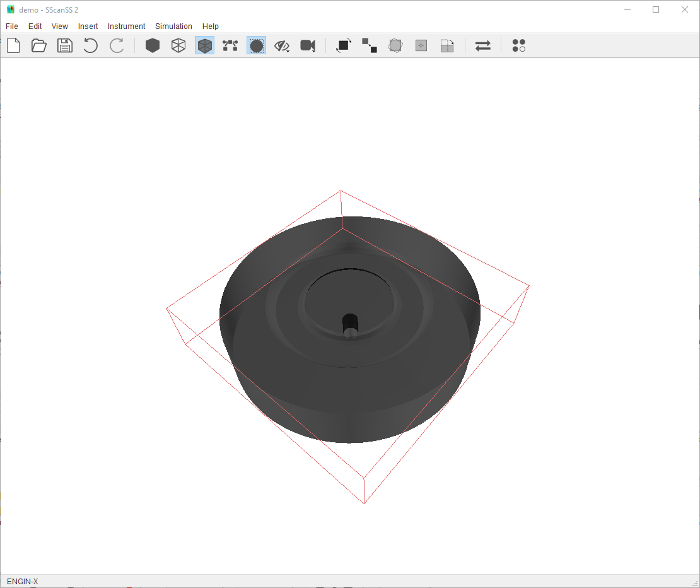The width and height of the screenshot is (700, 588).
Task: Select move origin to sample tool
Action: [421, 45]
